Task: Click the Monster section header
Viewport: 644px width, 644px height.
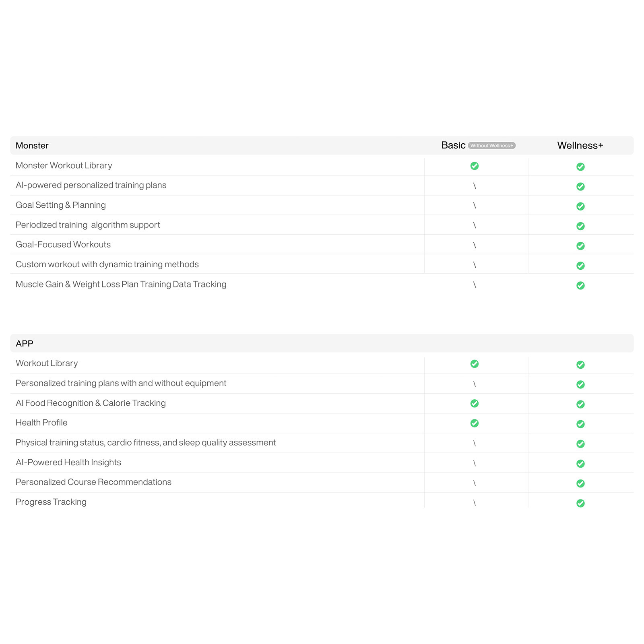Action: (32, 146)
